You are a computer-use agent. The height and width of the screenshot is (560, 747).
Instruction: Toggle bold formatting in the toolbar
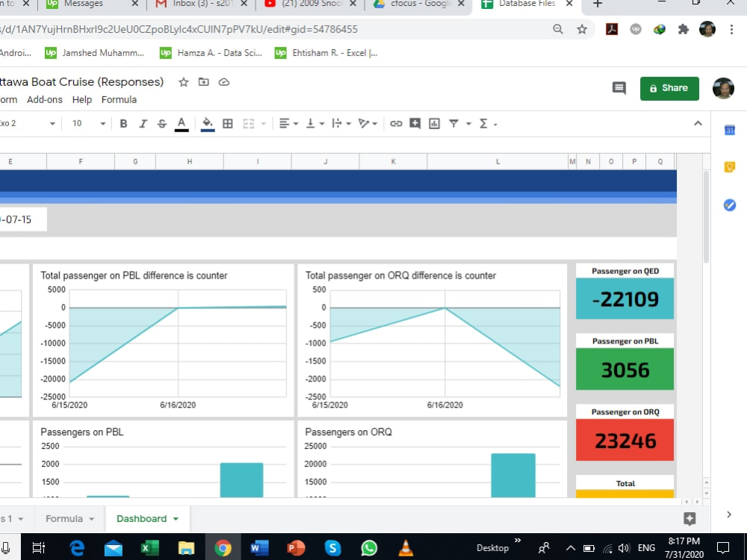(x=123, y=124)
